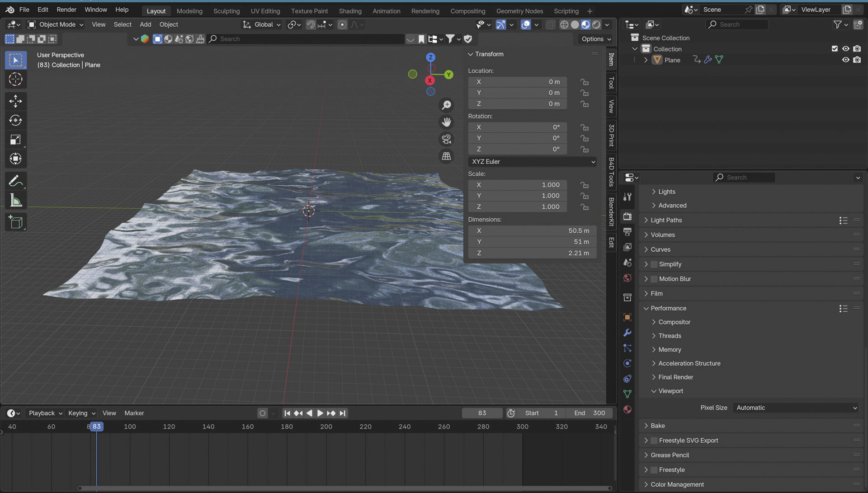Select the Scale tool

[15, 140]
